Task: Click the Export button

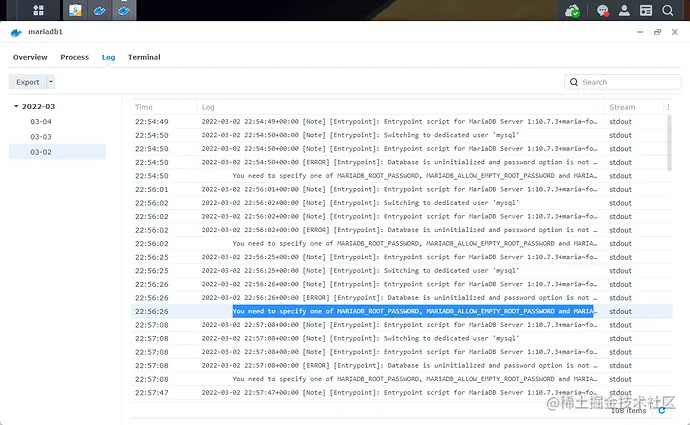Action: pyautogui.click(x=28, y=82)
